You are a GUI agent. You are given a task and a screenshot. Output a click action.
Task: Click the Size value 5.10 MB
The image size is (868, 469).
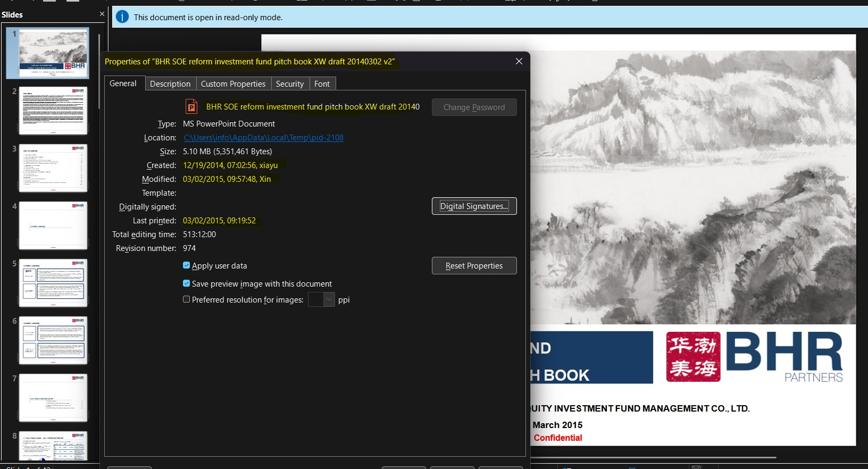(227, 152)
